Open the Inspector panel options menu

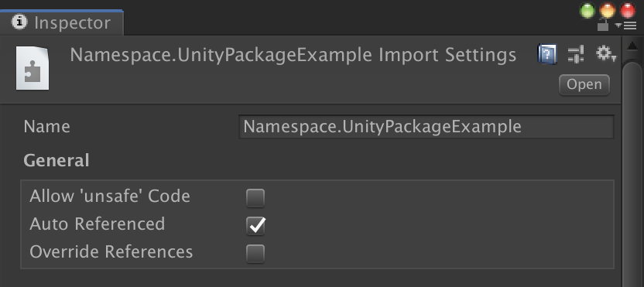tap(625, 26)
